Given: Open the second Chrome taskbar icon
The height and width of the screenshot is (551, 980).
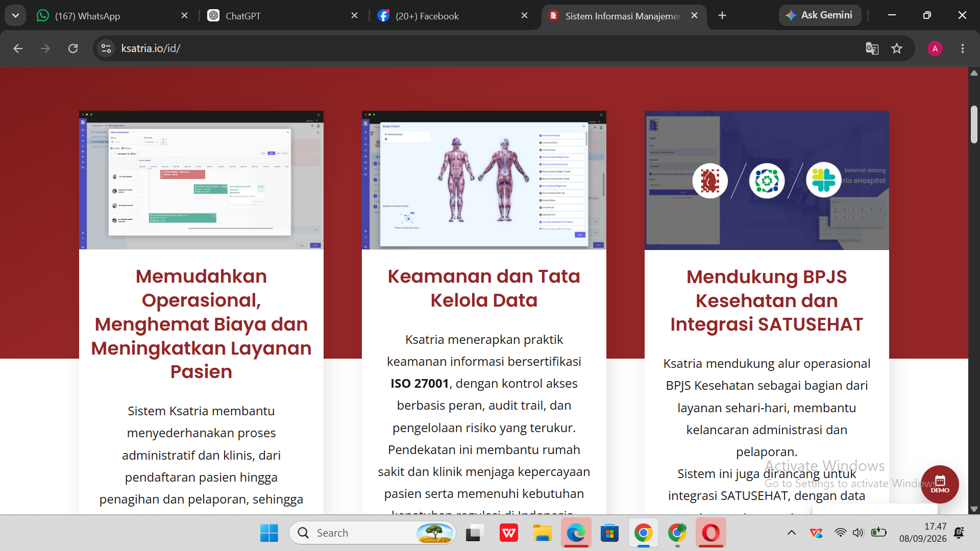Looking at the screenshot, I should point(677,533).
